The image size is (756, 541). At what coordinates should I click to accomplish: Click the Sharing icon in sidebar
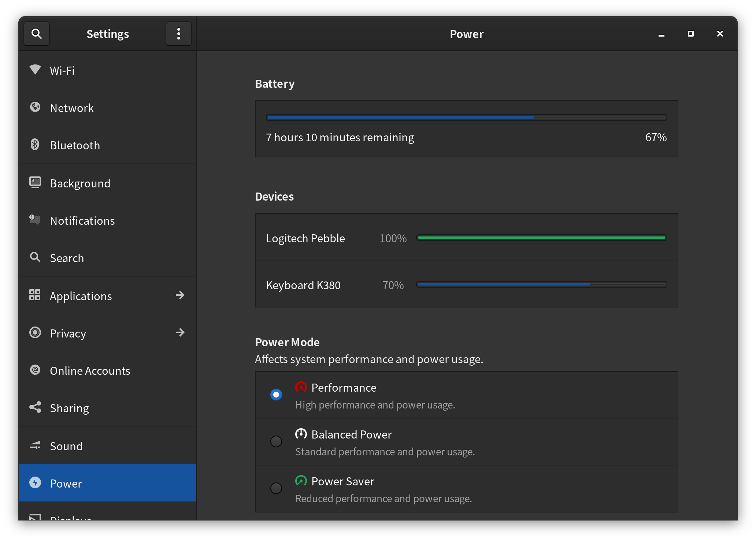pyautogui.click(x=35, y=408)
